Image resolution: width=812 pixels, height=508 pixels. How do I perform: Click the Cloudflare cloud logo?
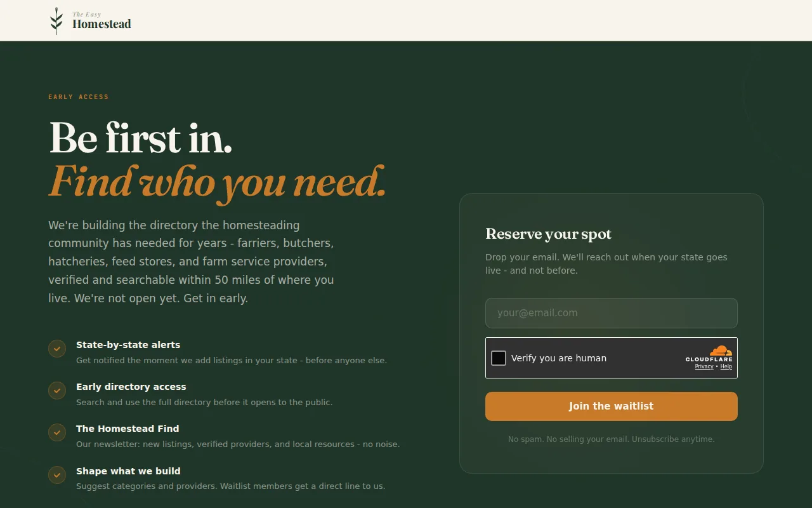click(x=721, y=351)
